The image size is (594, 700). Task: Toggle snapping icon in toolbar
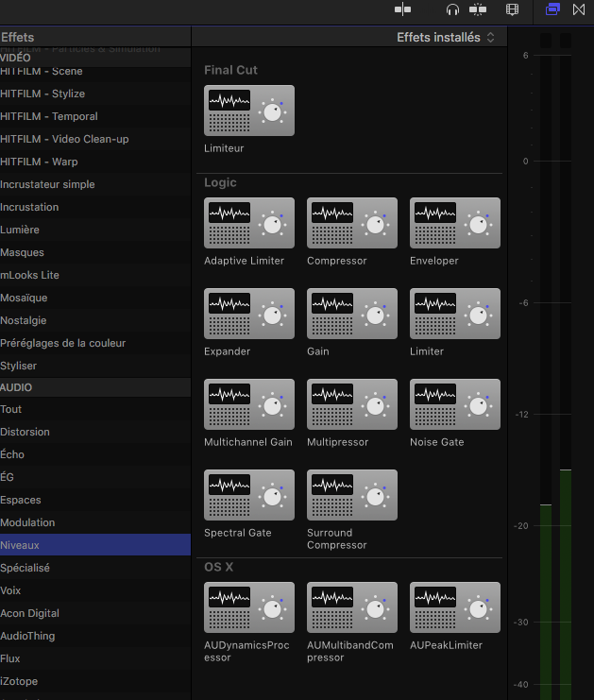(478, 9)
